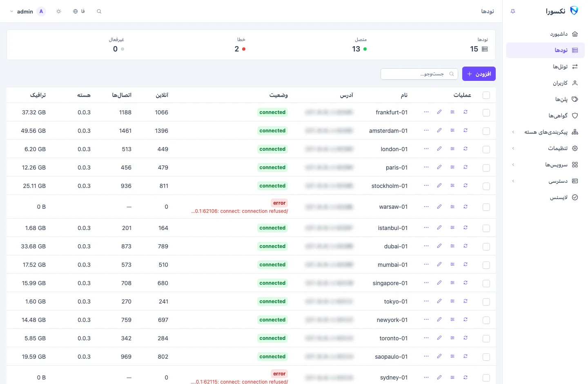This screenshot has width=588, height=384.
Task: Click the افزودن add button
Action: coord(479,74)
